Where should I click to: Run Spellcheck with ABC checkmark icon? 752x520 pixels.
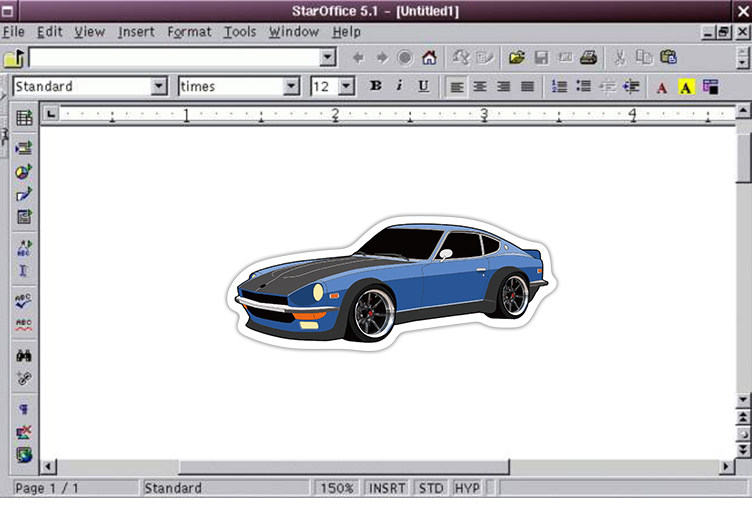coord(24,301)
